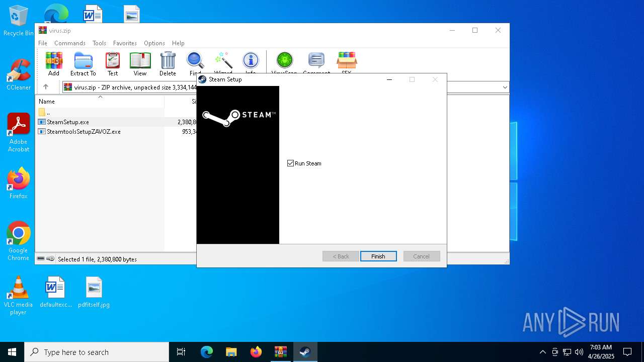Switch to Steam Setup on the taskbar
This screenshot has width=644, height=362.
(305, 352)
